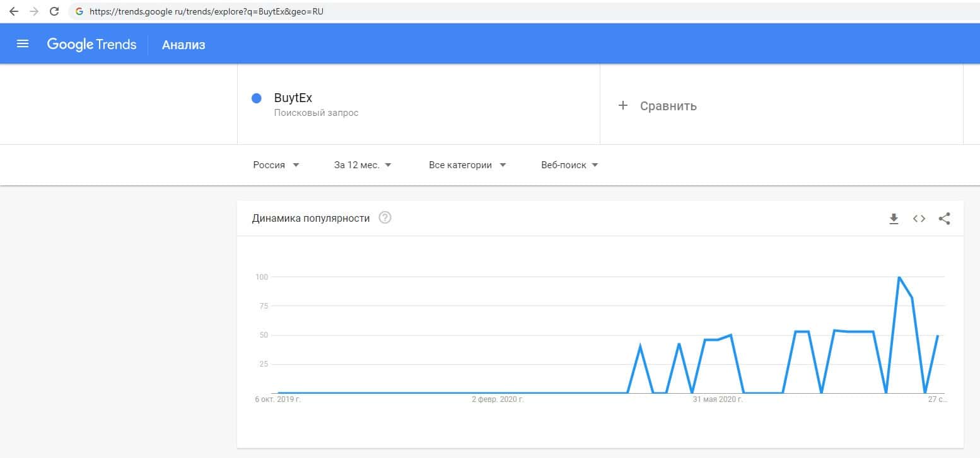Click the Сравнить compare button
The image size is (980, 458).
(668, 106)
